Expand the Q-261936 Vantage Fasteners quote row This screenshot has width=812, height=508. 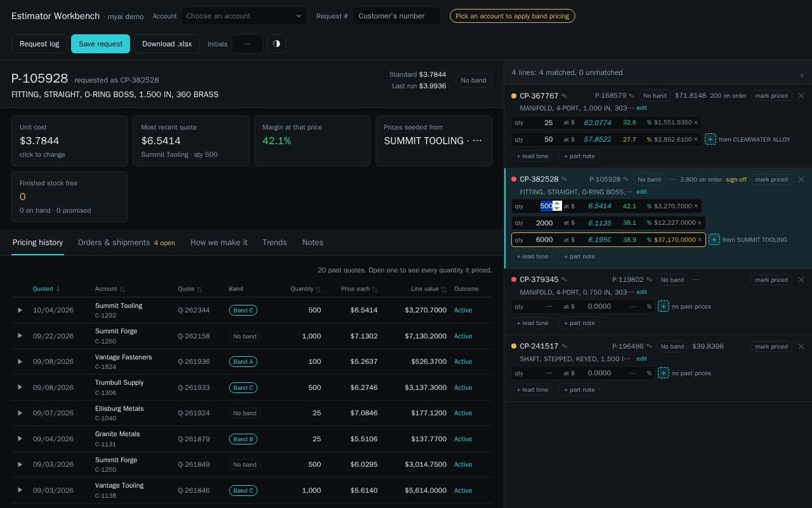point(20,362)
